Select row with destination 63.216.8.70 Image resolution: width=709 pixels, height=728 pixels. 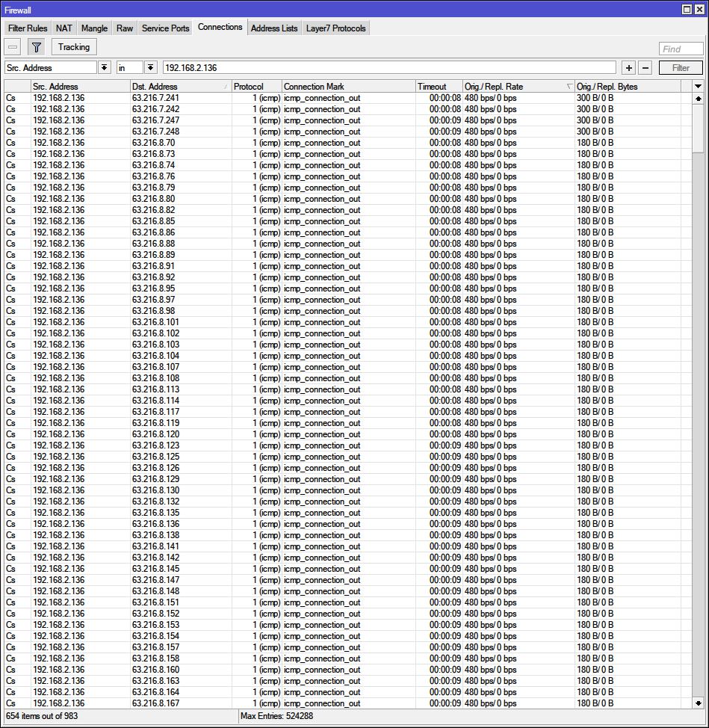(347, 143)
